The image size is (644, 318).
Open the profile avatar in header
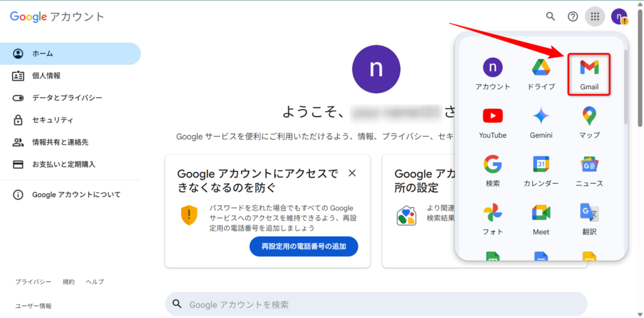pyautogui.click(x=619, y=16)
